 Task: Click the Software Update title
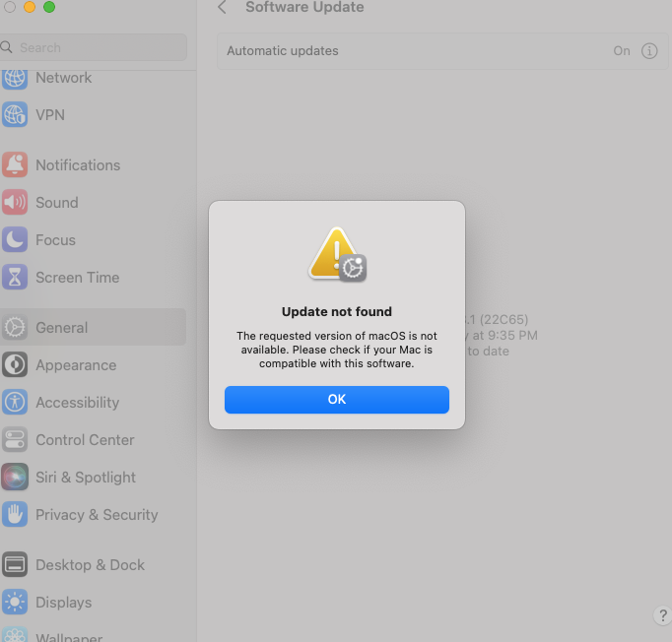point(304,7)
